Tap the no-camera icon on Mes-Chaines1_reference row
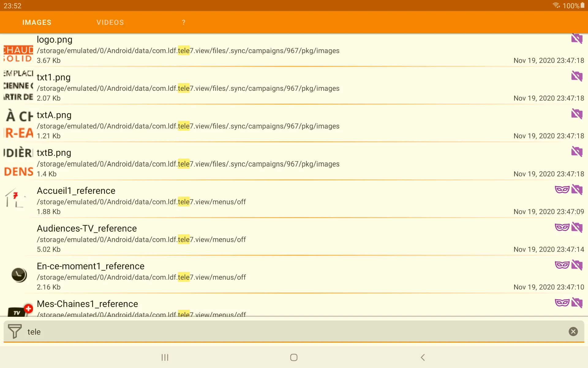Image resolution: width=588 pixels, height=368 pixels. pyautogui.click(x=577, y=303)
